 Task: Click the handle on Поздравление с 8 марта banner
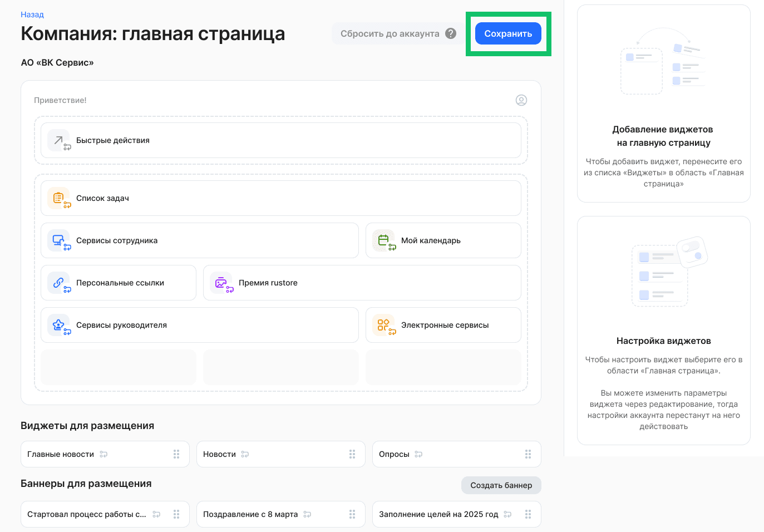(x=352, y=514)
